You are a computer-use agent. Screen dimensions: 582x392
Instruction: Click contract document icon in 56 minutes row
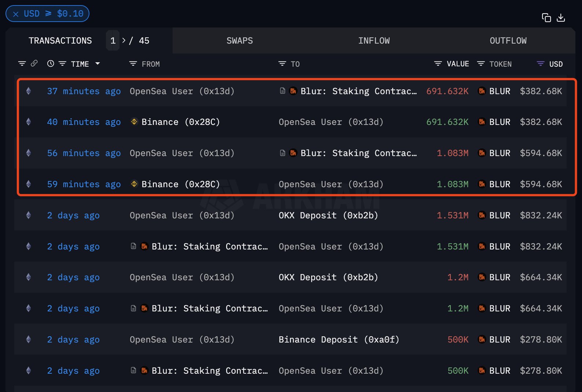point(283,153)
